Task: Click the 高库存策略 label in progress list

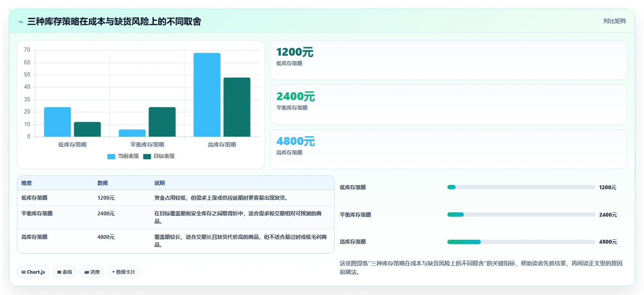Action: click(x=353, y=242)
